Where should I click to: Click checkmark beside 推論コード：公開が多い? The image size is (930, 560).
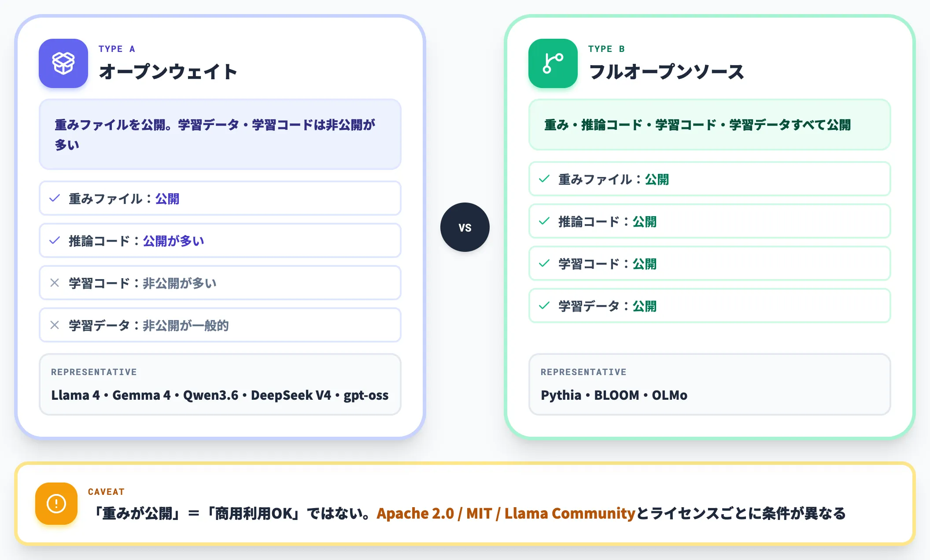(x=55, y=240)
